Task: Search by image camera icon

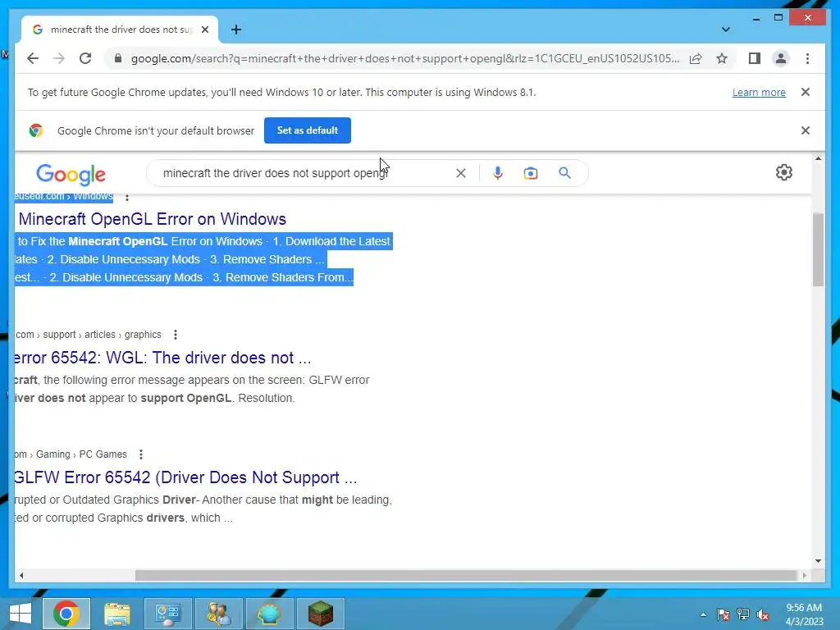Action: point(531,173)
